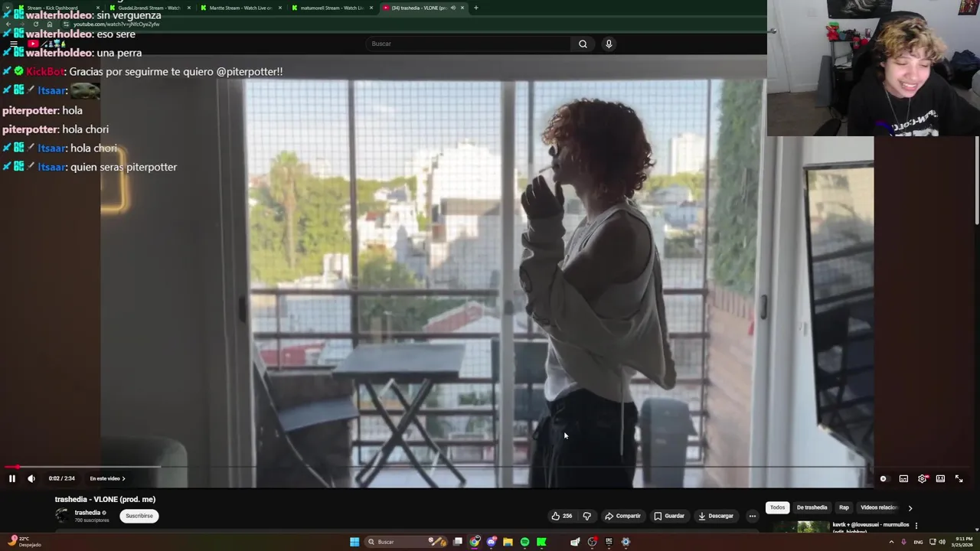Click the Guardar save button
Viewport: 980px width, 551px height.
668,516
